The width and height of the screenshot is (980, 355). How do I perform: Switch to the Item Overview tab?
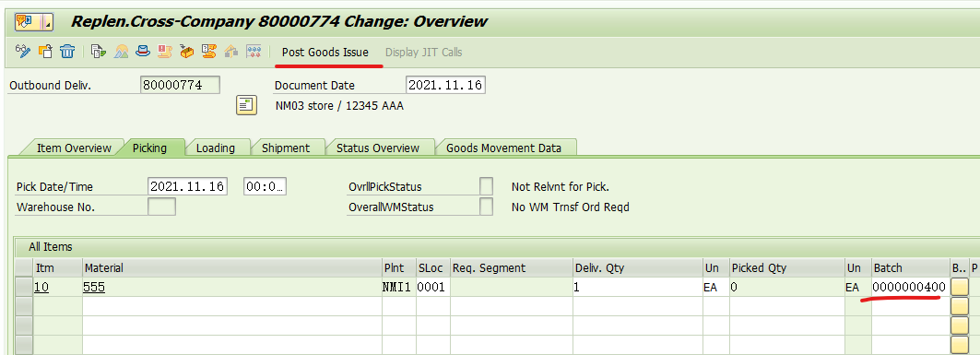(x=74, y=148)
